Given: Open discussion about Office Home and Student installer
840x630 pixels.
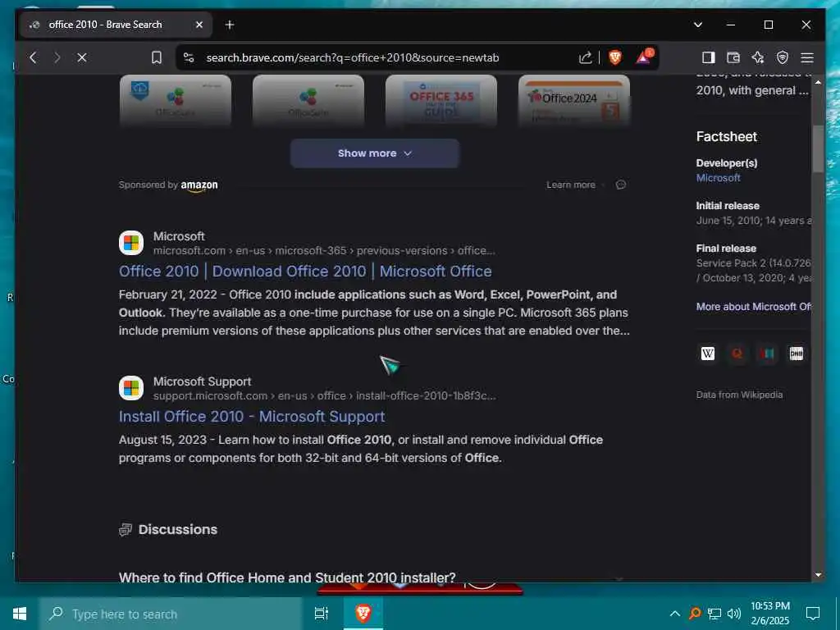Looking at the screenshot, I should tap(287, 577).
